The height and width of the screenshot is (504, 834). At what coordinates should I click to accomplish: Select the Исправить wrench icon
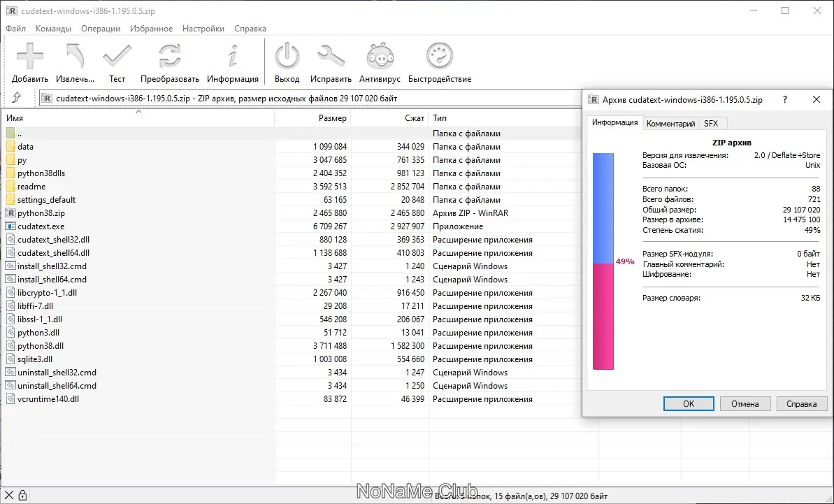[x=331, y=57]
